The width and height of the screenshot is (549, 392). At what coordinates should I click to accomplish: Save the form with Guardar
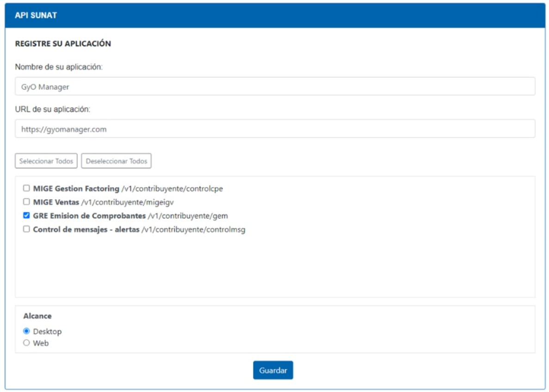pyautogui.click(x=273, y=370)
